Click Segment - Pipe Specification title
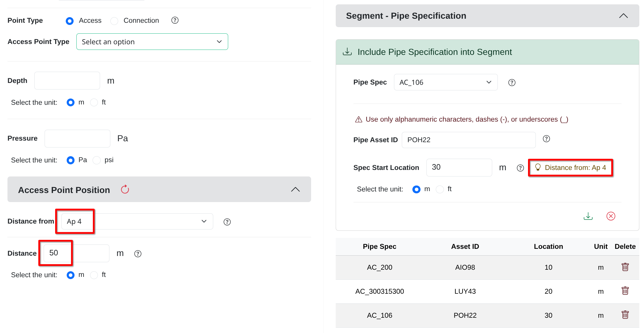 tap(406, 16)
